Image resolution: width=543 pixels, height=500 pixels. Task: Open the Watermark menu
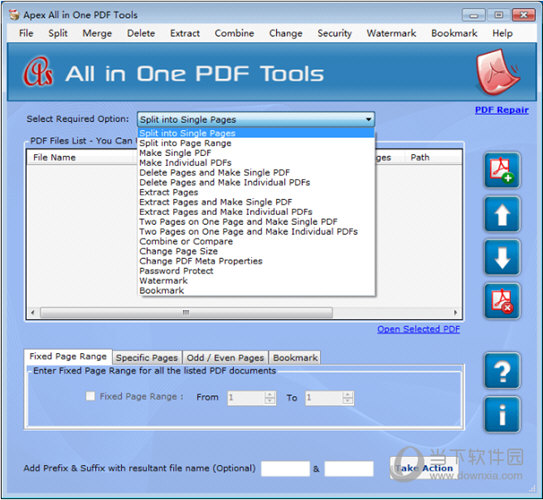click(x=391, y=33)
